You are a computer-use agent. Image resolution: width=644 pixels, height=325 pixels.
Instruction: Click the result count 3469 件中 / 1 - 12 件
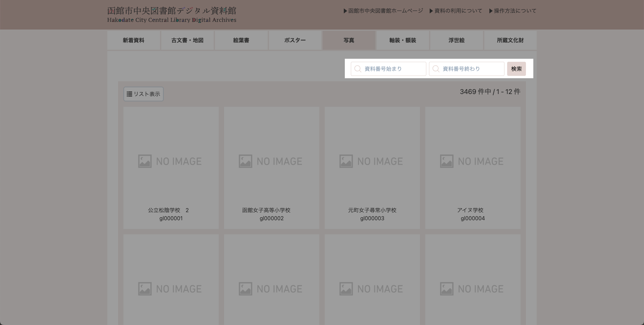(x=490, y=92)
